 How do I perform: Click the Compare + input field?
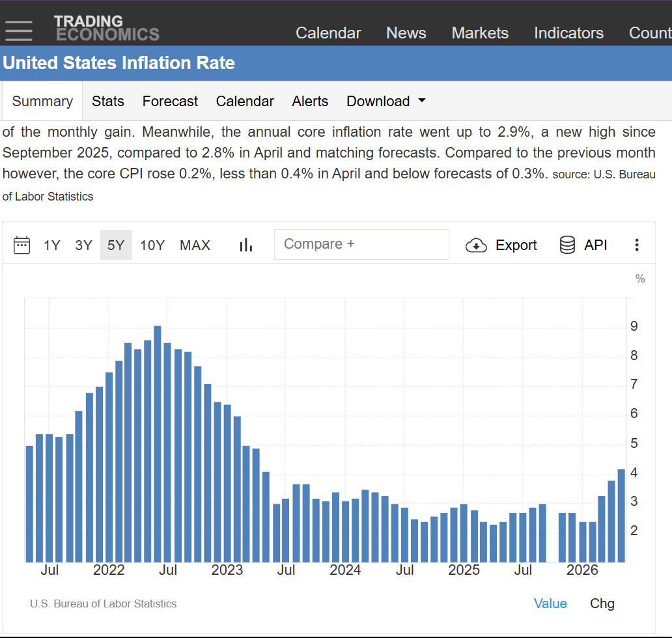click(361, 244)
